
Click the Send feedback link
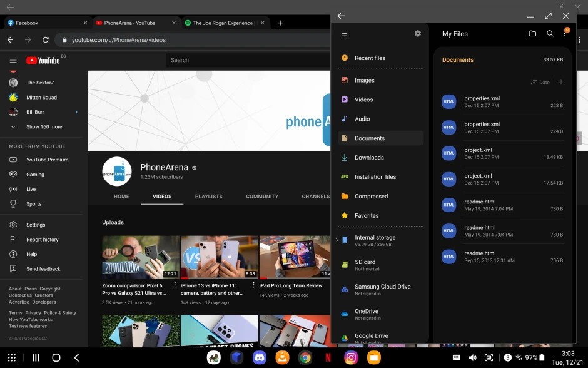44,268
